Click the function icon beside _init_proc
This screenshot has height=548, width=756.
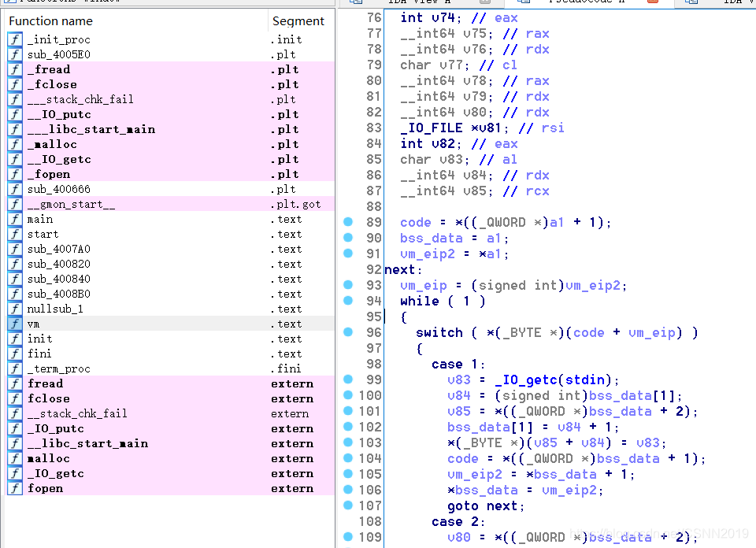pos(15,39)
